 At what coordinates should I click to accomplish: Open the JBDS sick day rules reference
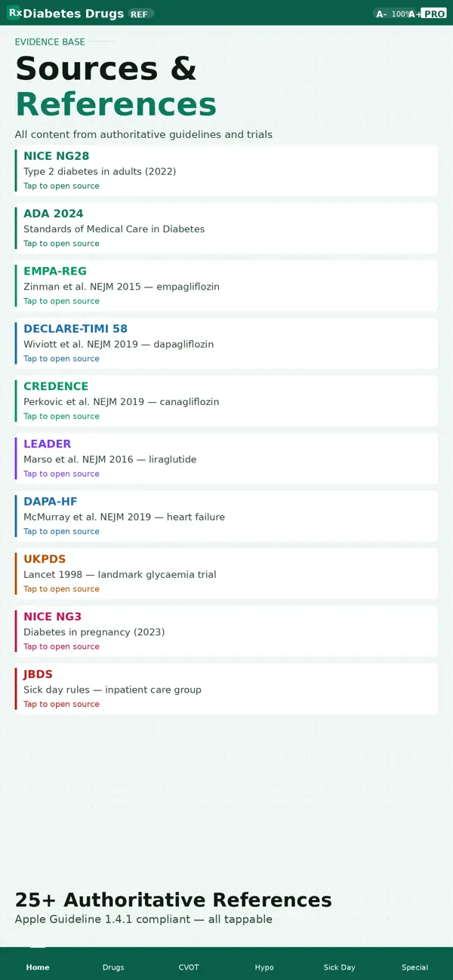coord(226,689)
